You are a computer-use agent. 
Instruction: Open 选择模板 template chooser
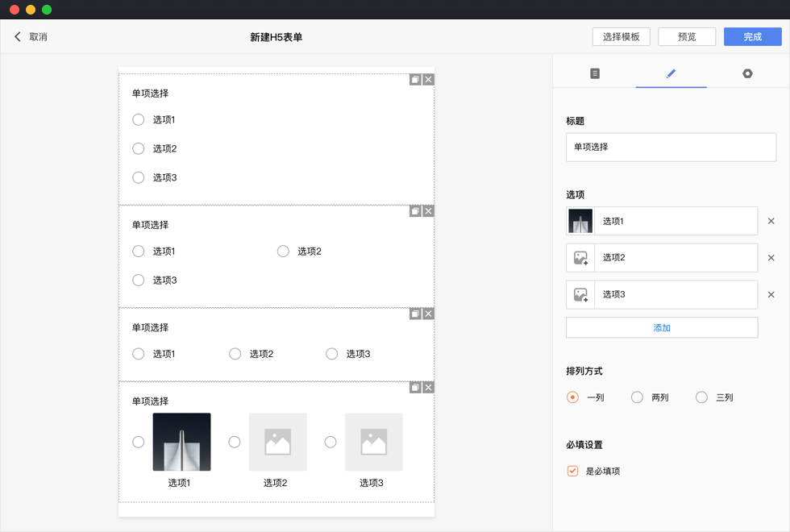point(621,37)
